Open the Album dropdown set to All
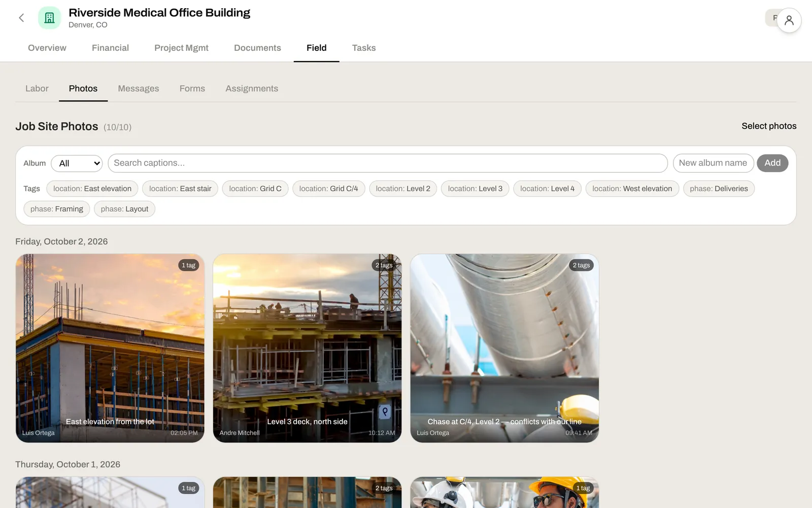 click(x=77, y=163)
